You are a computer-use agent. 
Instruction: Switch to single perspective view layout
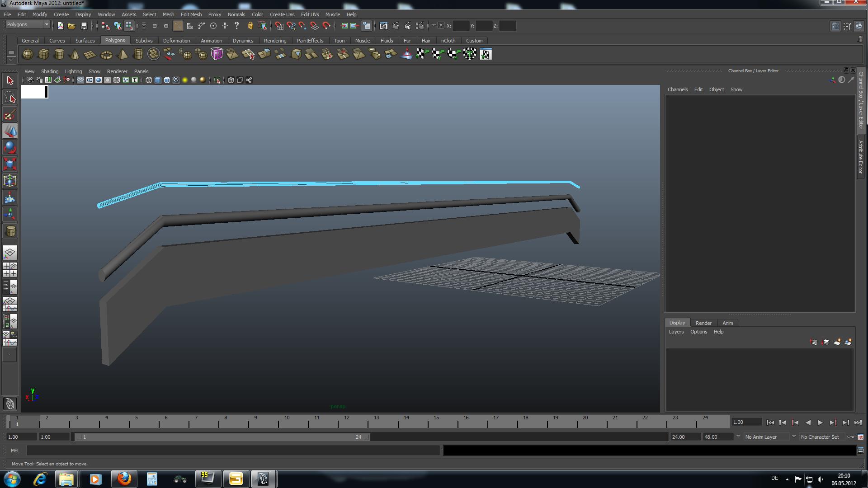click(10, 253)
